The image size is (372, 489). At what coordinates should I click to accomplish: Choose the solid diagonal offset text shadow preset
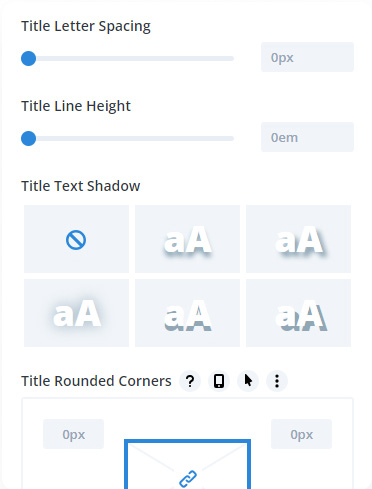click(298, 313)
